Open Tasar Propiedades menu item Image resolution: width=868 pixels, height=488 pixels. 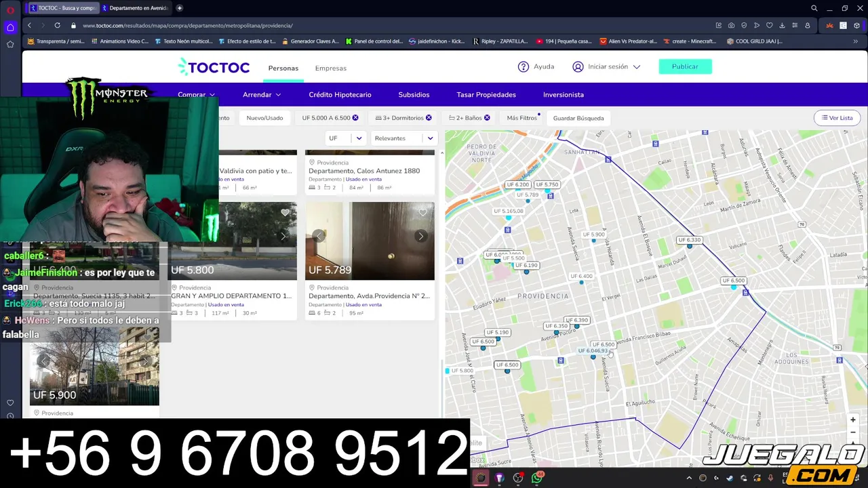[486, 95]
